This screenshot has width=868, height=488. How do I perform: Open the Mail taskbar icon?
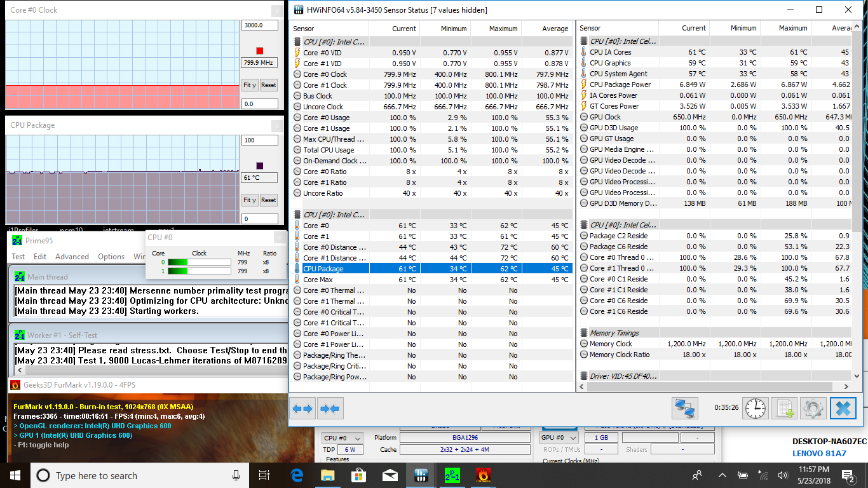pyautogui.click(x=390, y=475)
